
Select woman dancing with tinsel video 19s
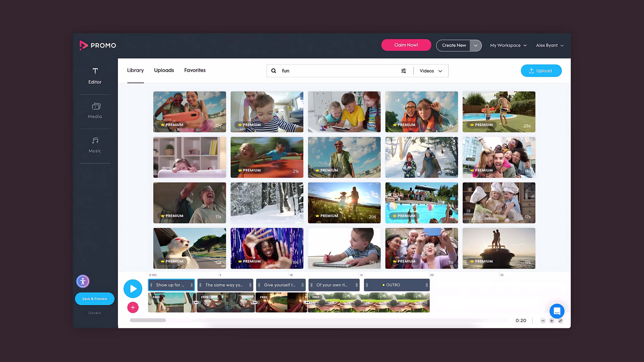(267, 248)
